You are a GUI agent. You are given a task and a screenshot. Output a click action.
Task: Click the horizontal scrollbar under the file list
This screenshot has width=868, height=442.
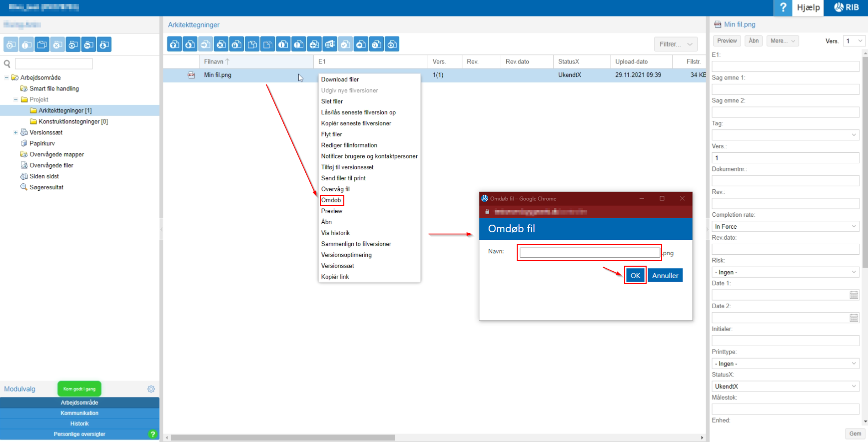pos(282,438)
